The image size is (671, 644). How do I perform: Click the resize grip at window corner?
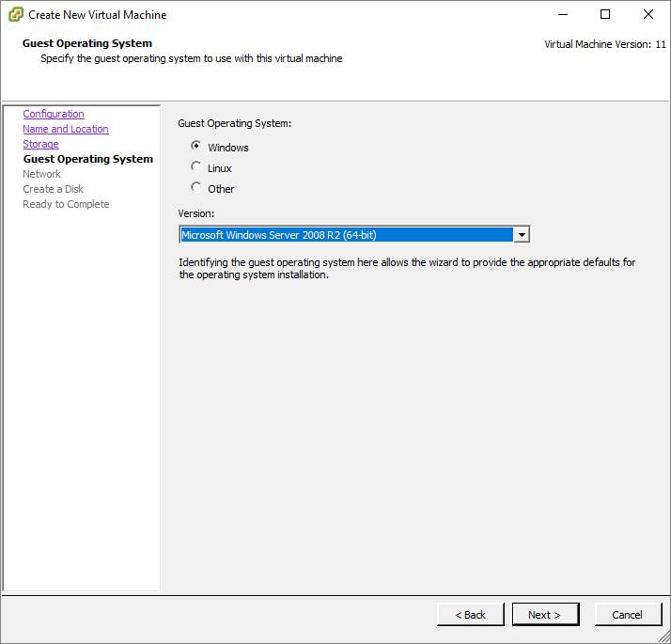(x=664, y=637)
